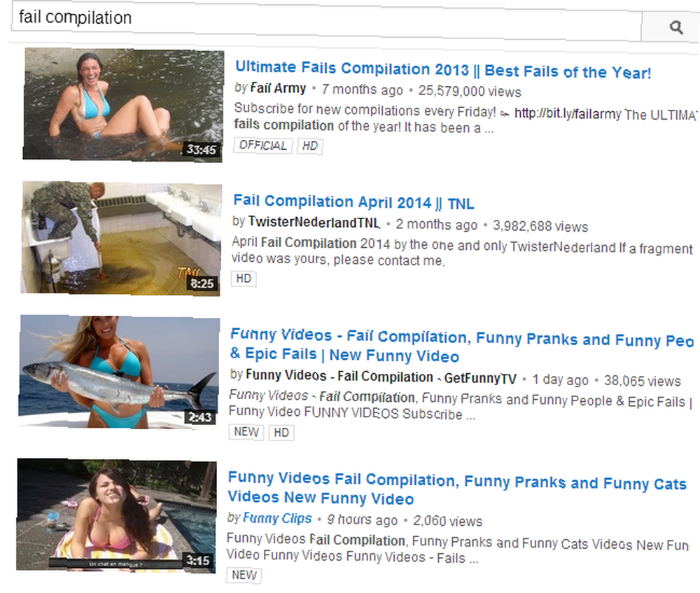
Task: Click the HD badge beside NEW on the third result
Action: [x=281, y=433]
